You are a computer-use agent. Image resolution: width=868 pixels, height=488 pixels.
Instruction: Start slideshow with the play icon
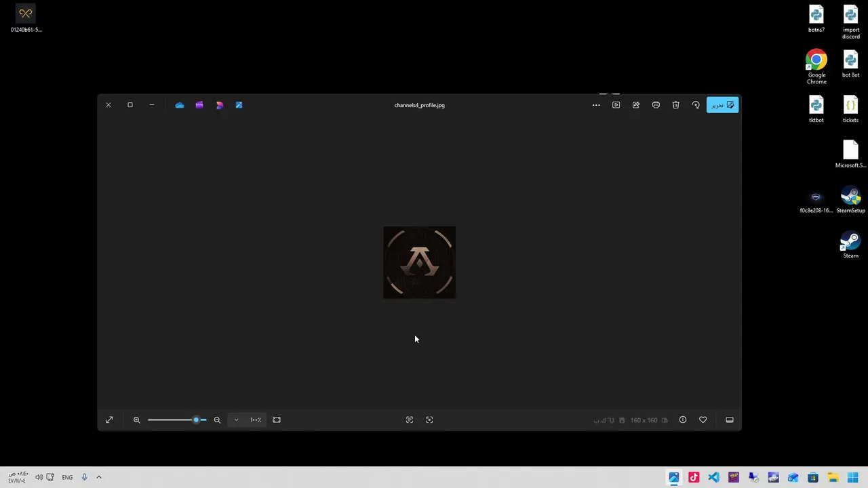(616, 105)
